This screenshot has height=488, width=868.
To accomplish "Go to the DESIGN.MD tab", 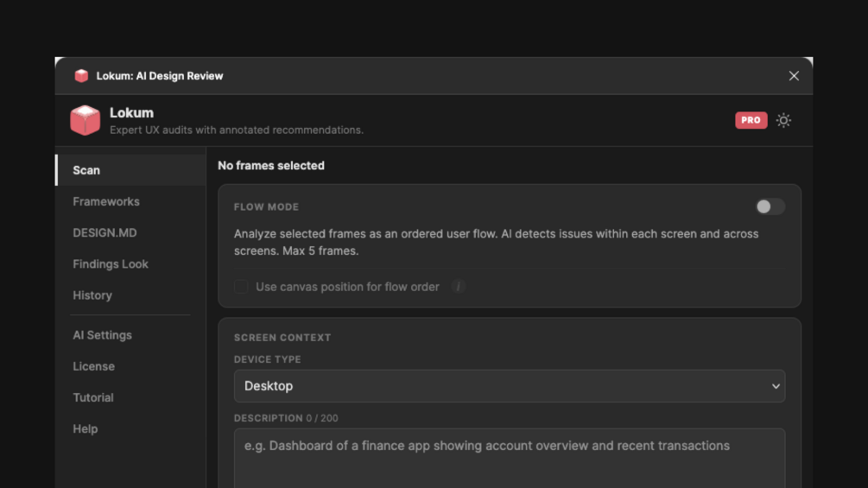I will (x=105, y=232).
